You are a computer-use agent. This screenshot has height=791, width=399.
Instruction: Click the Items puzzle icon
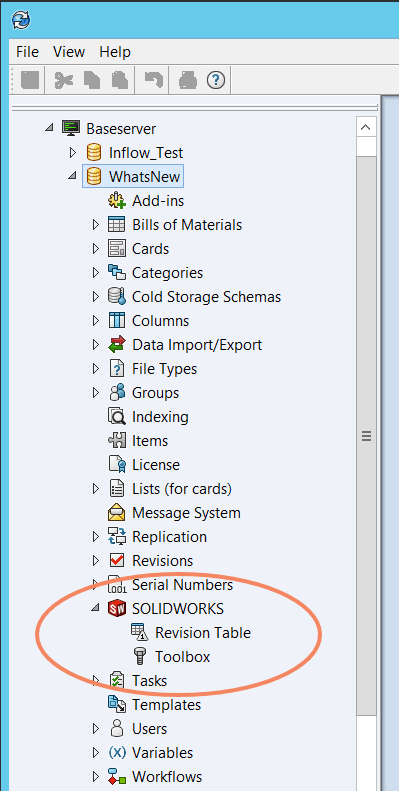(117, 441)
